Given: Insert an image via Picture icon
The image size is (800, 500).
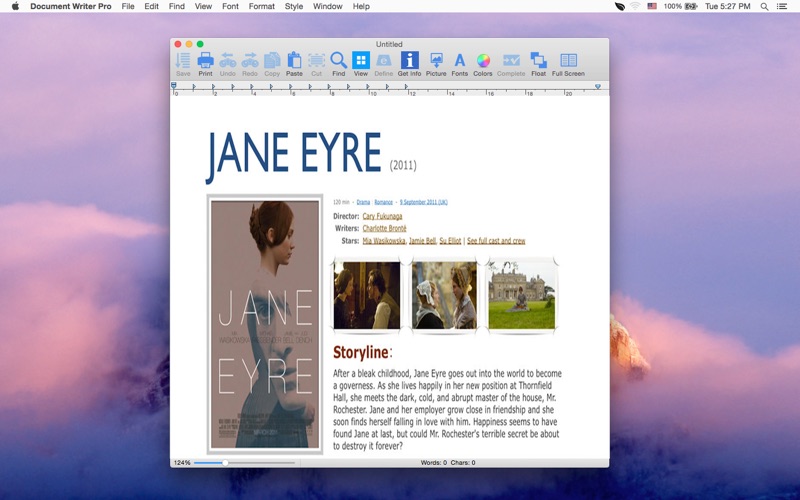Looking at the screenshot, I should [436, 64].
